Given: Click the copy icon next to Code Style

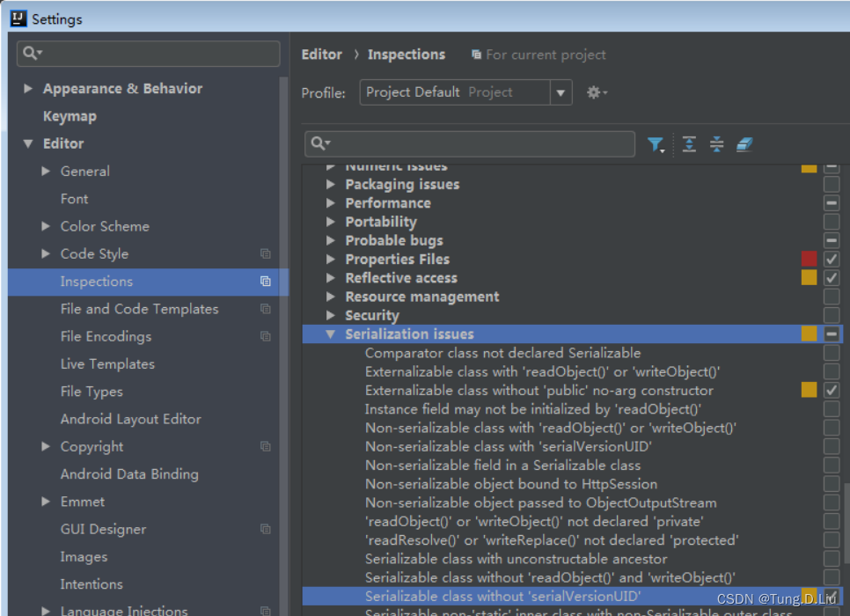Looking at the screenshot, I should 266,253.
